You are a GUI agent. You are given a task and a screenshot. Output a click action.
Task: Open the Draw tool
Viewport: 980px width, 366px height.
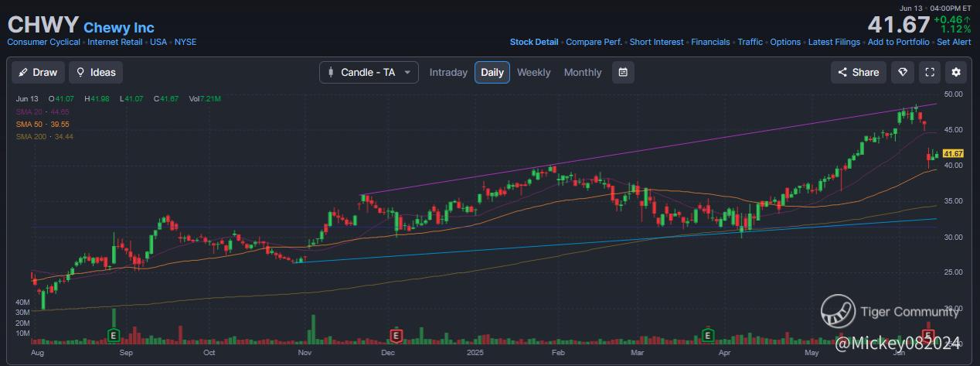tap(38, 72)
